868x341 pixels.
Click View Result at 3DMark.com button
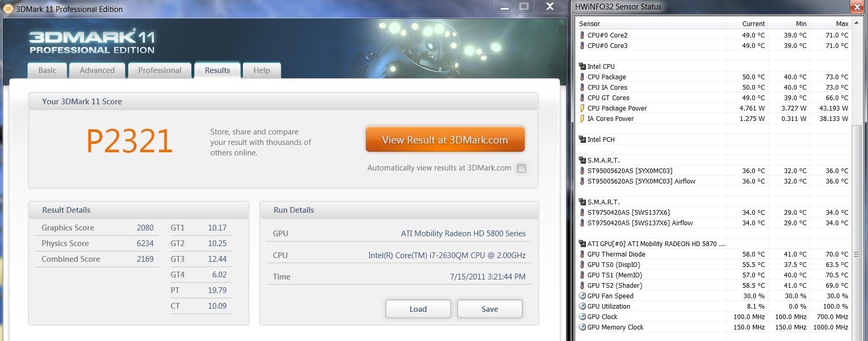point(445,139)
